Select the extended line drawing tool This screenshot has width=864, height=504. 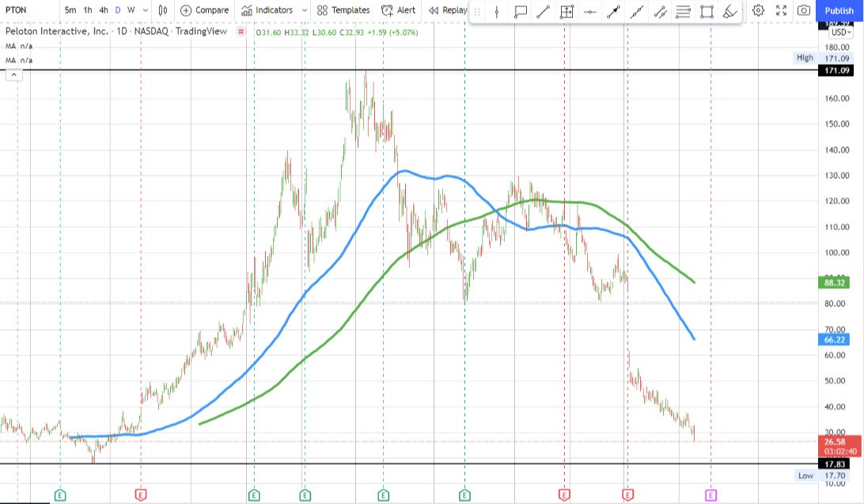636,11
